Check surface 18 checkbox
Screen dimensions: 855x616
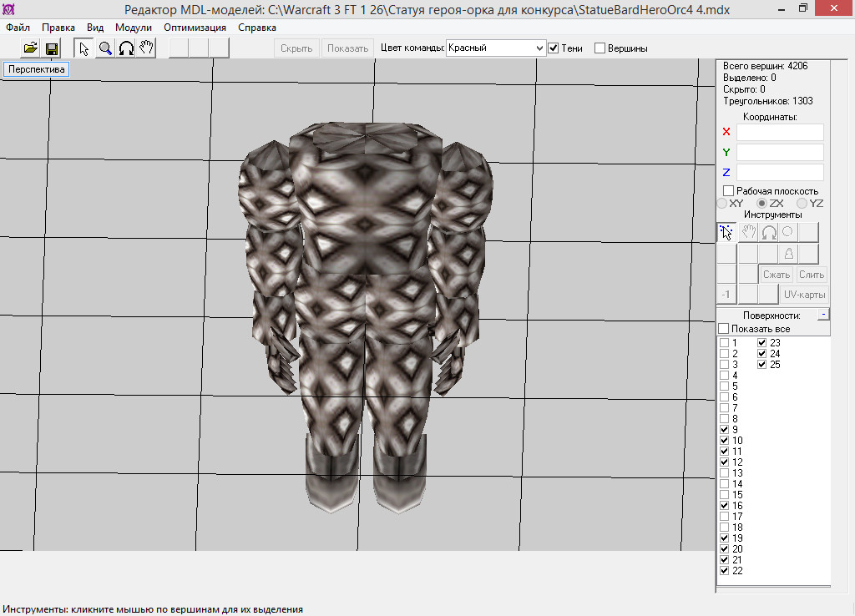pyautogui.click(x=724, y=528)
